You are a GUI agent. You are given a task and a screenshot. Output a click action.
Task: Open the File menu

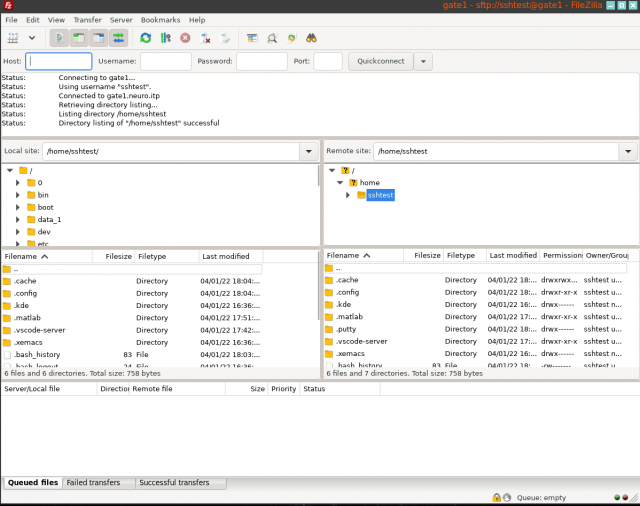coord(11,20)
